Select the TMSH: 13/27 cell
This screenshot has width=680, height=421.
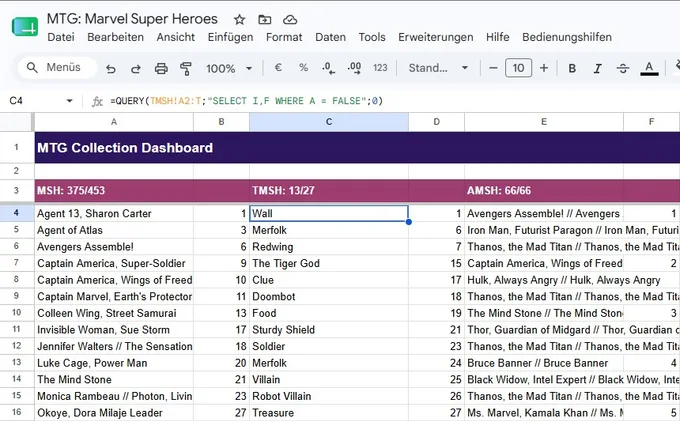(329, 190)
